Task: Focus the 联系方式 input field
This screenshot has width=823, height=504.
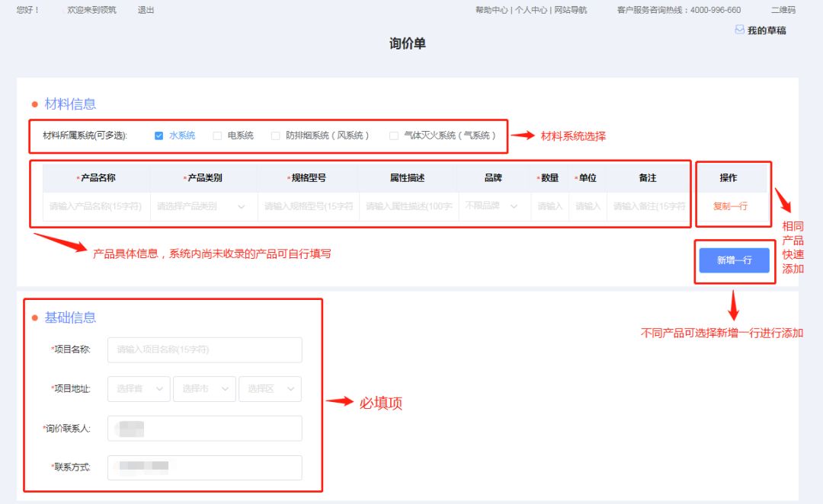Action: [x=205, y=467]
